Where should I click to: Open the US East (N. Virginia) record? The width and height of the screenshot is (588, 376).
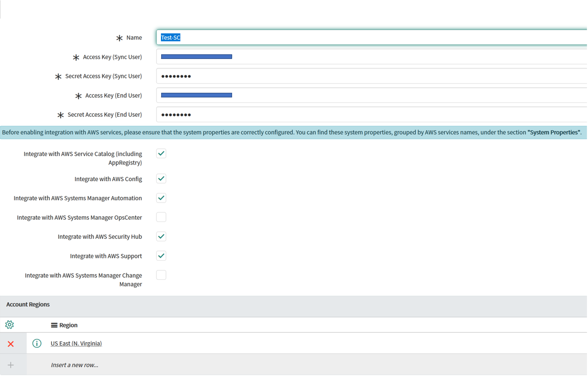pyautogui.click(x=76, y=343)
